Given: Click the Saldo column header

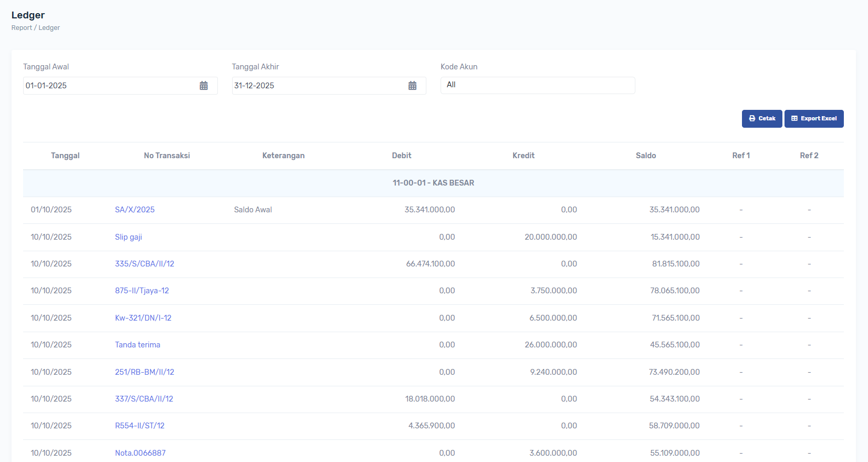Looking at the screenshot, I should tap(645, 156).
